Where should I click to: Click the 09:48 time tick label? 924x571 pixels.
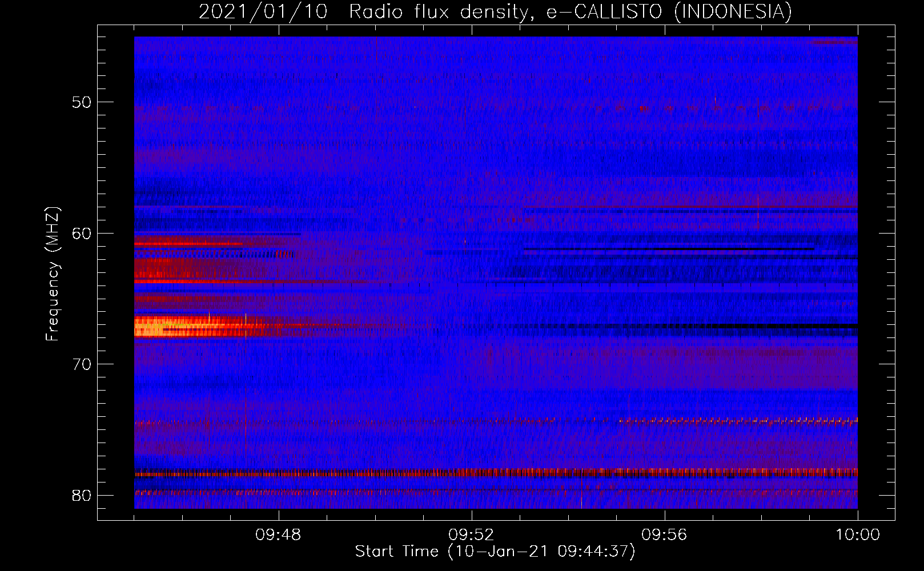[279, 535]
